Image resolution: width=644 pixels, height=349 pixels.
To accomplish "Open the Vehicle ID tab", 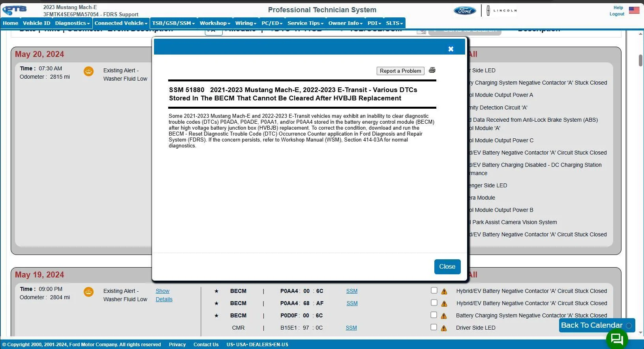I will [x=37, y=23].
